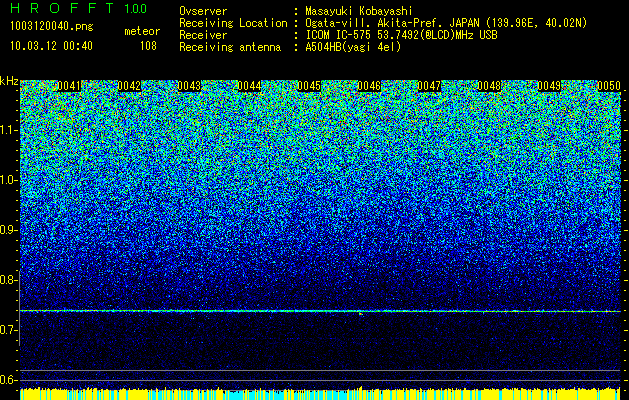Click the 0043 time marker

pos(189,86)
